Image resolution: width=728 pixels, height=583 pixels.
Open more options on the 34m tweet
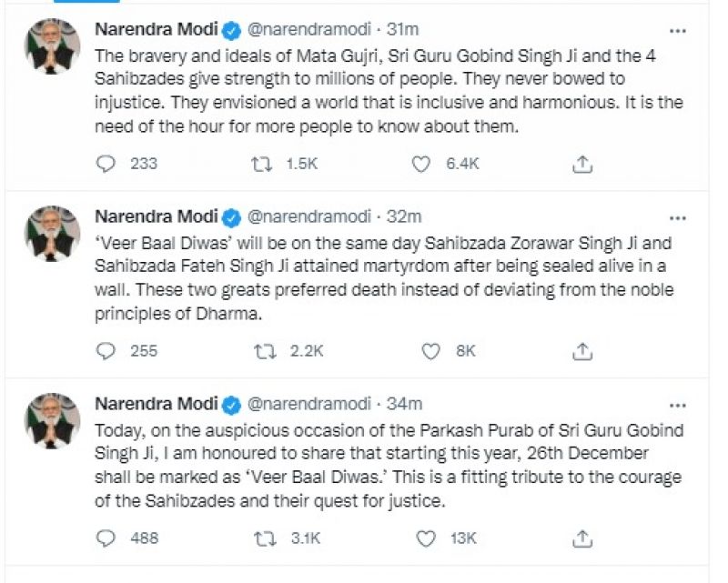pos(678,405)
